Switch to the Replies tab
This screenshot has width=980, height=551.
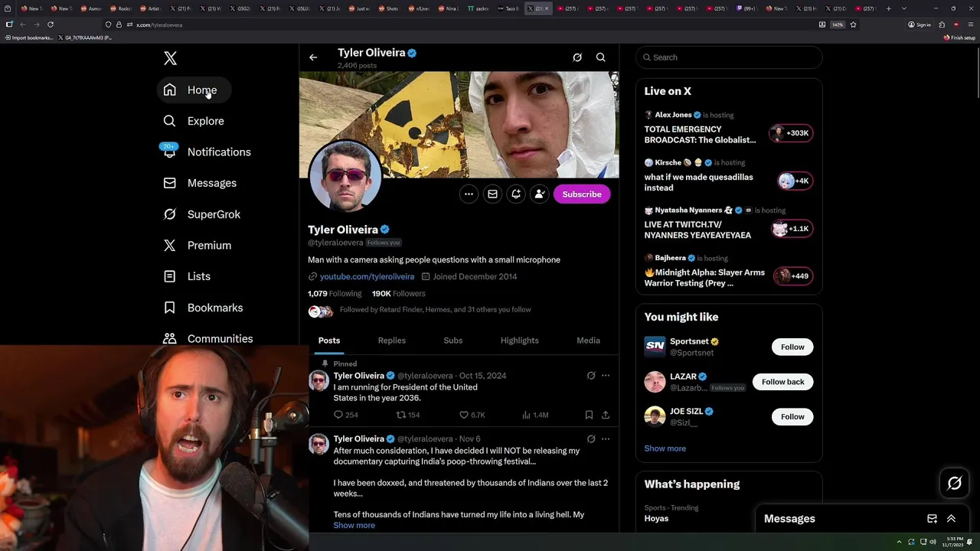pyautogui.click(x=392, y=341)
